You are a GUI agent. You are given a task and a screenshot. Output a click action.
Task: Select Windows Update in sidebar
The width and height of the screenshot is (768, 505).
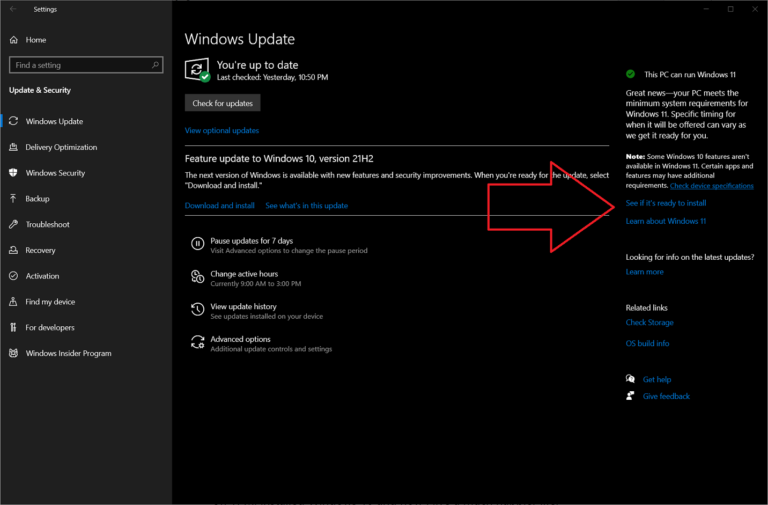[x=54, y=121]
